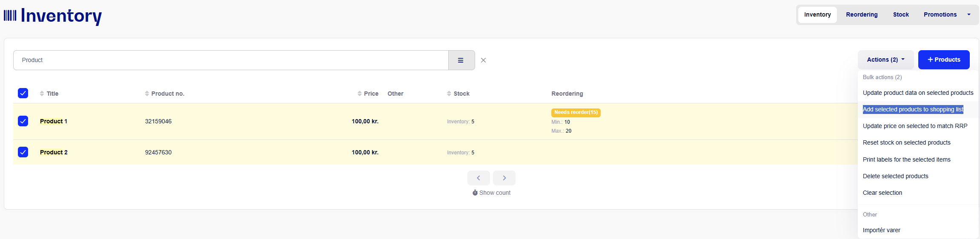This screenshot has width=980, height=239.
Task: Click the Max.: 20 reordering value
Action: click(x=562, y=131)
